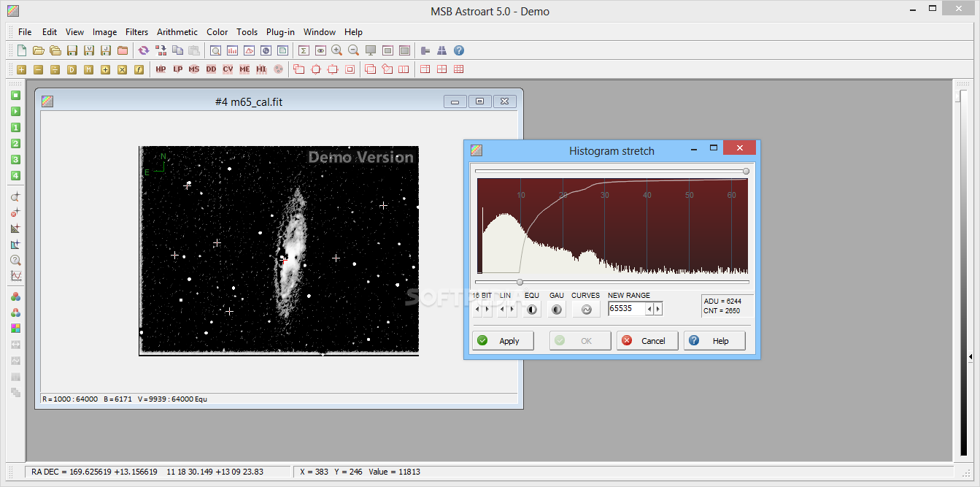Screen dimensions: 980x487
Task: Open the Window menu
Action: coord(320,32)
